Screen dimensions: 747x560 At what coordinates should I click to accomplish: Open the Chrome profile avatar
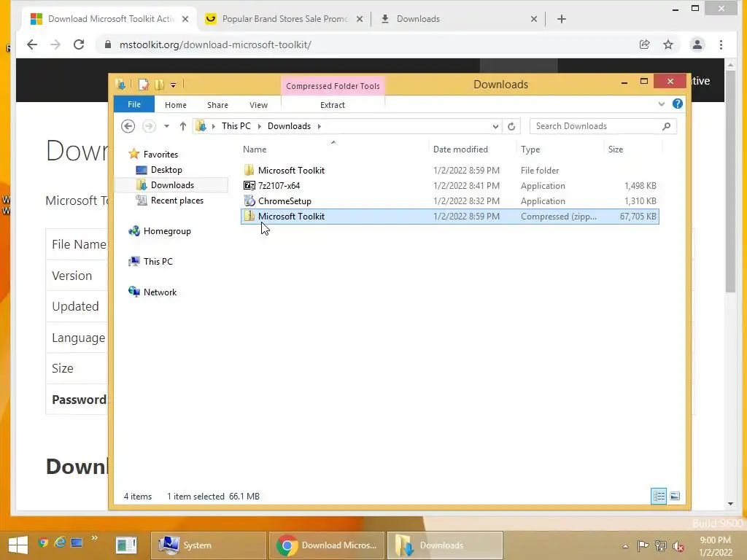[x=697, y=44]
